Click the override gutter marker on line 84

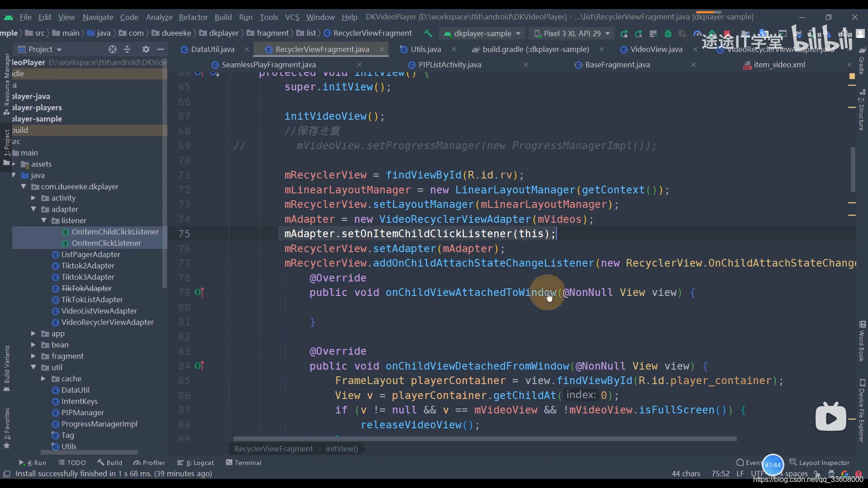[x=199, y=366]
